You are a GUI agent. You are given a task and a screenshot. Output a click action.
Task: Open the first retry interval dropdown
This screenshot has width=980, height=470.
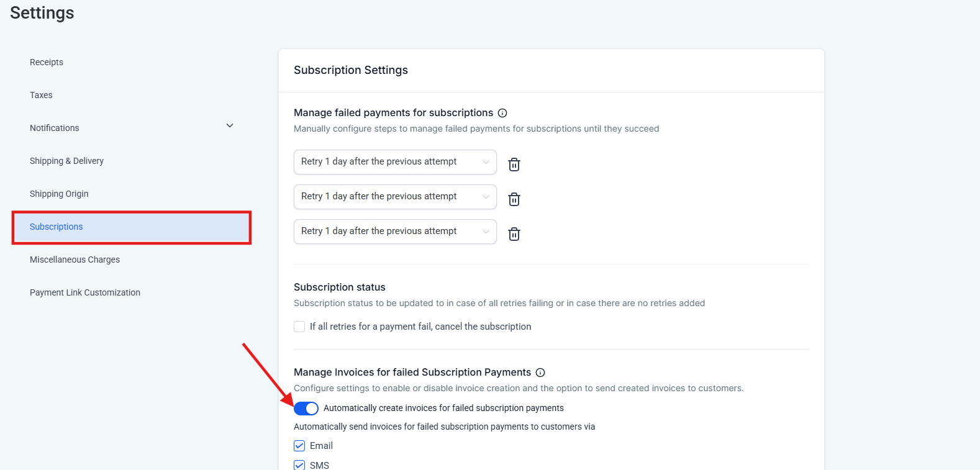[395, 162]
